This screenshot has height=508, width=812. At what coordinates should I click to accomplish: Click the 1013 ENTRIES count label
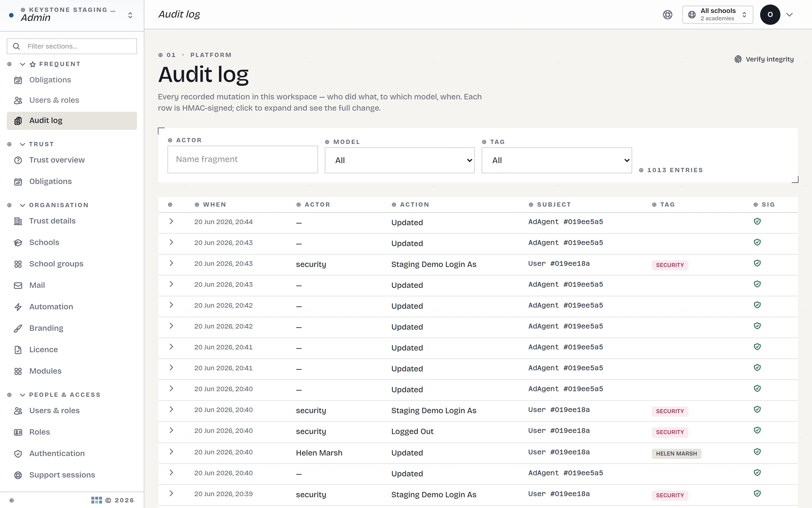671,170
